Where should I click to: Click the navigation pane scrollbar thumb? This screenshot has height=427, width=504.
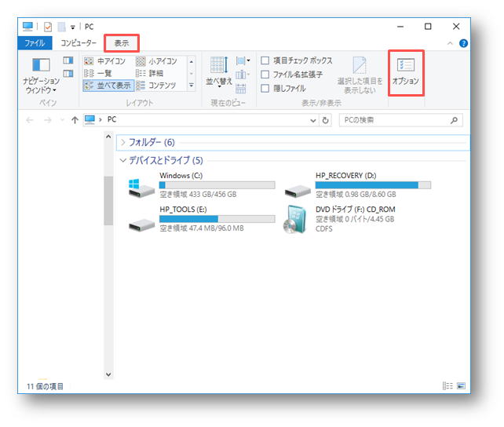click(108, 200)
